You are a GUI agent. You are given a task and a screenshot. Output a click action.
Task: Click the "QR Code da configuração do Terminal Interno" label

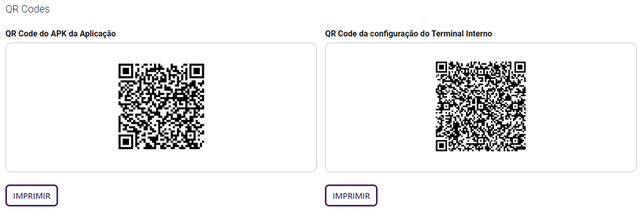[x=409, y=34]
